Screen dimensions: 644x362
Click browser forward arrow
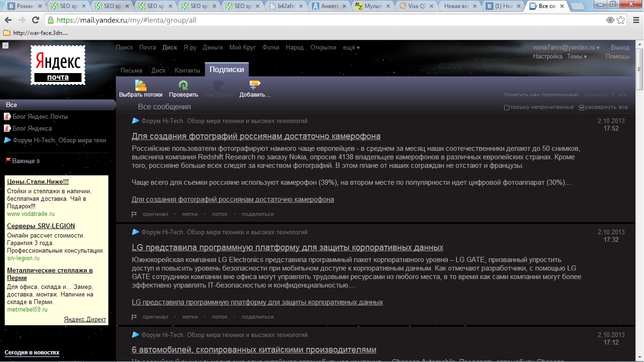(22, 20)
